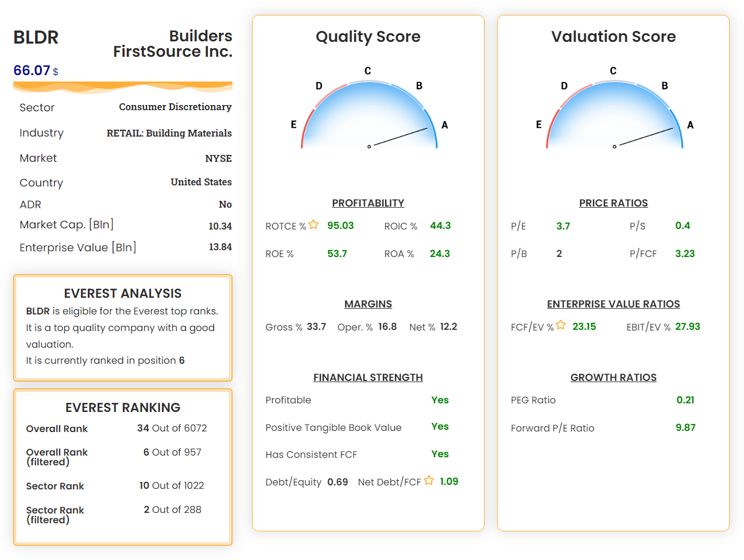Click the Enterprise Value figure 13.84
Viewport: 744px width, 560px height.
(x=220, y=247)
